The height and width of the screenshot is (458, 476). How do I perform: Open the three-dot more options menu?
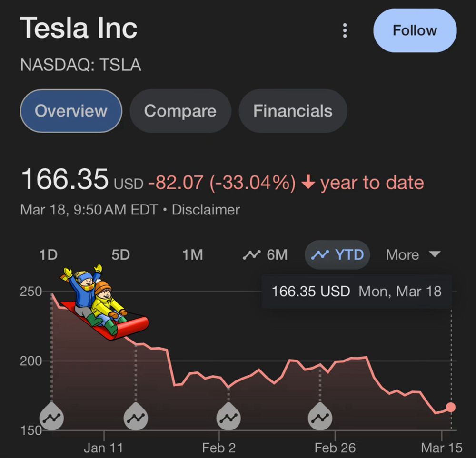(345, 30)
